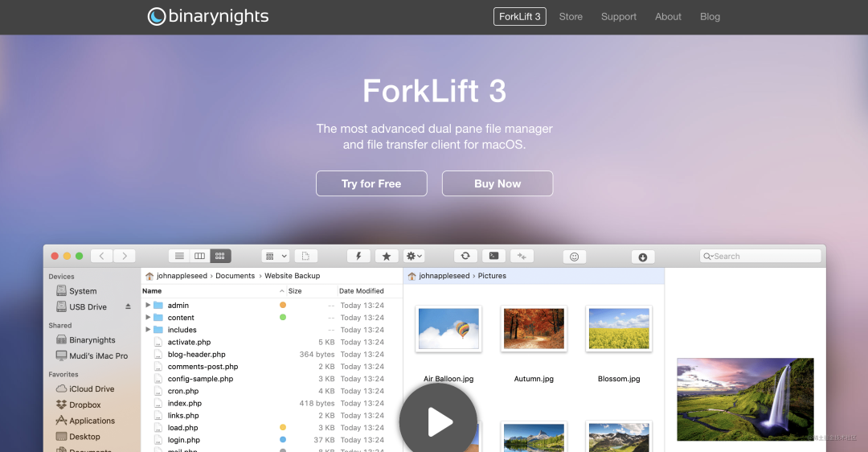Sort by the Size column header

pos(295,291)
